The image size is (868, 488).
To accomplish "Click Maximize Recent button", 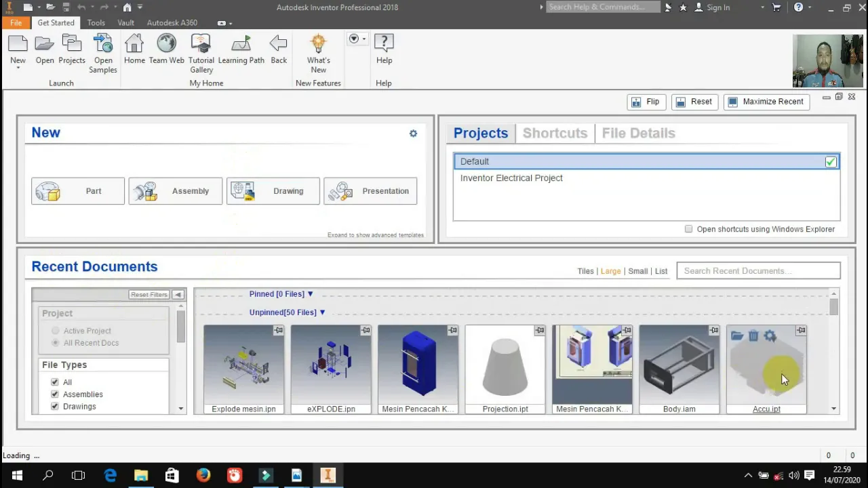I will 766,102.
